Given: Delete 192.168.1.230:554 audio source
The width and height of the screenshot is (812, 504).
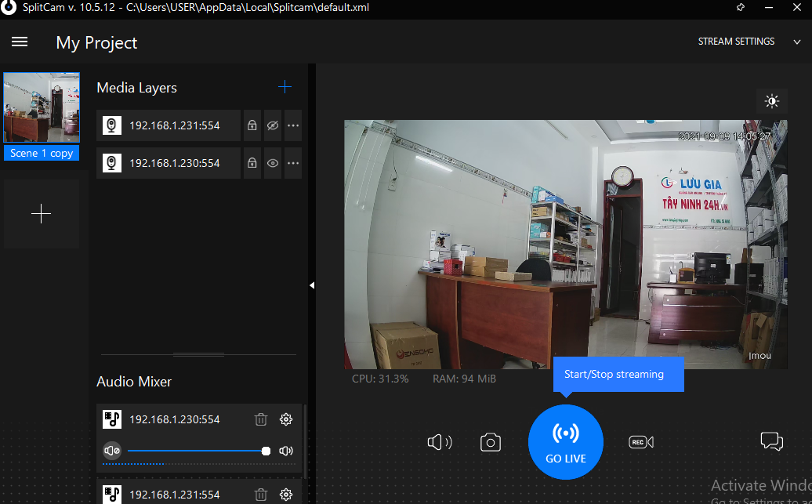Looking at the screenshot, I should tap(261, 419).
